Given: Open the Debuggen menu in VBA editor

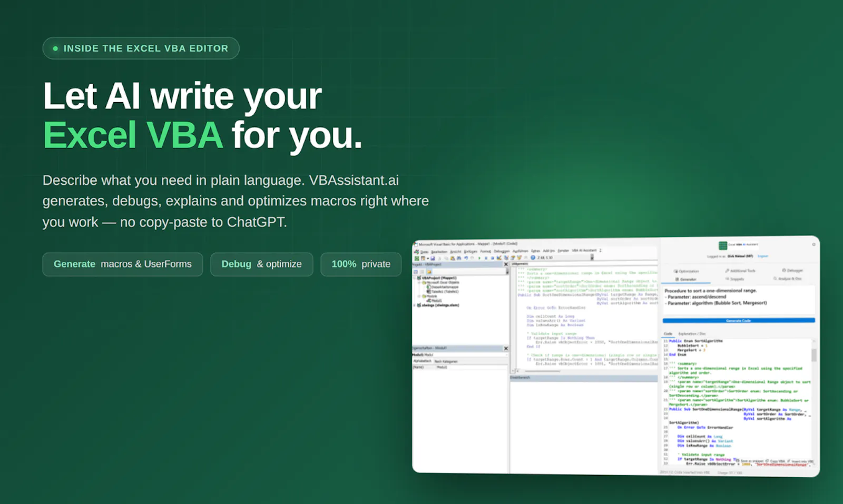Looking at the screenshot, I should [x=502, y=251].
